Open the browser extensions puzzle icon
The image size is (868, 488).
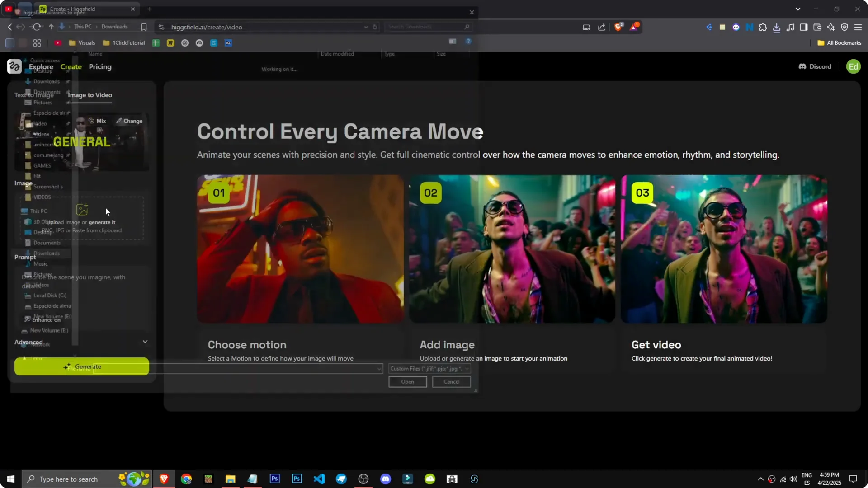763,27
